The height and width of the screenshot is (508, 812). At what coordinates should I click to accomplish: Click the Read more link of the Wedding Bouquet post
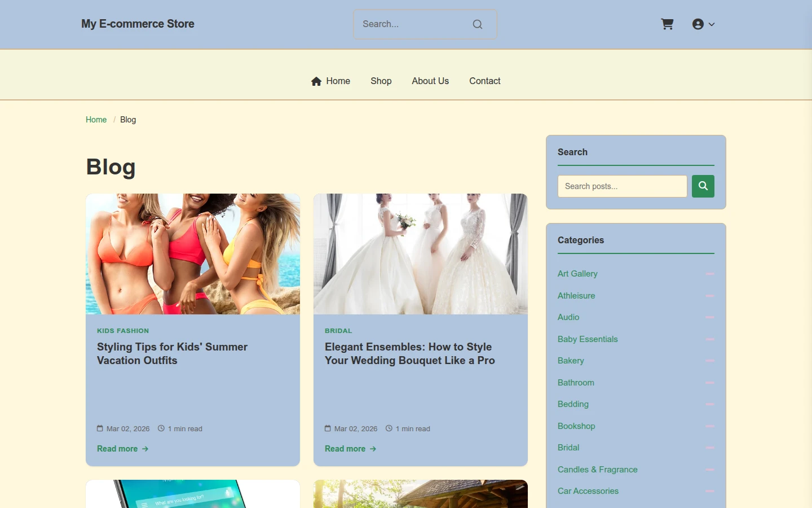pos(350,449)
